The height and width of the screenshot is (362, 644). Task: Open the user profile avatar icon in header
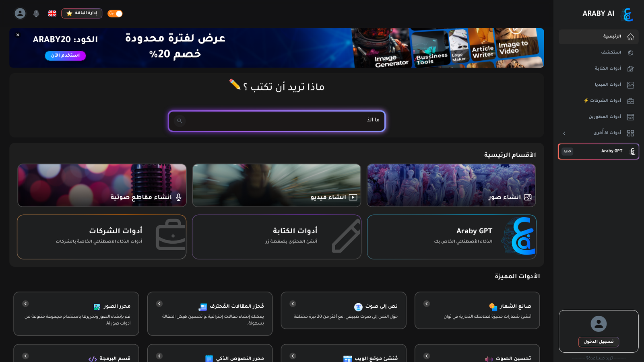[20, 13]
